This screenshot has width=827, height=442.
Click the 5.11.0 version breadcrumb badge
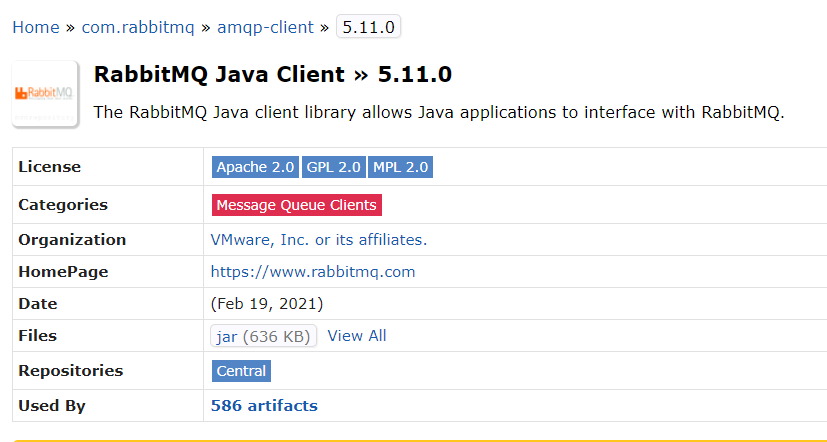click(x=368, y=27)
